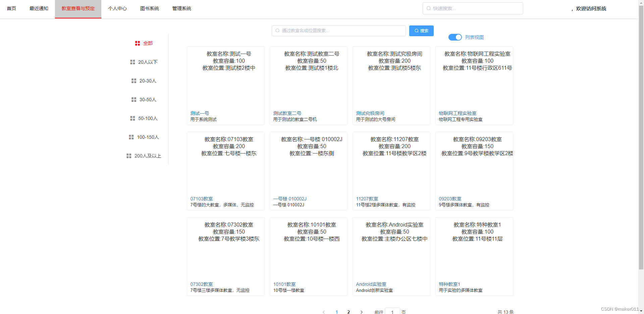Image resolution: width=644 pixels, height=314 pixels.
Task: Jump to pagination page 2
Action: pos(348,312)
